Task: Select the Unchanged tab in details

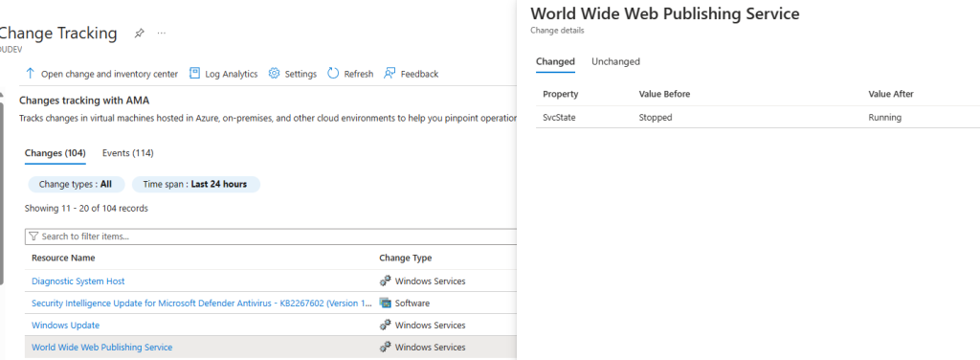Action: tap(615, 61)
